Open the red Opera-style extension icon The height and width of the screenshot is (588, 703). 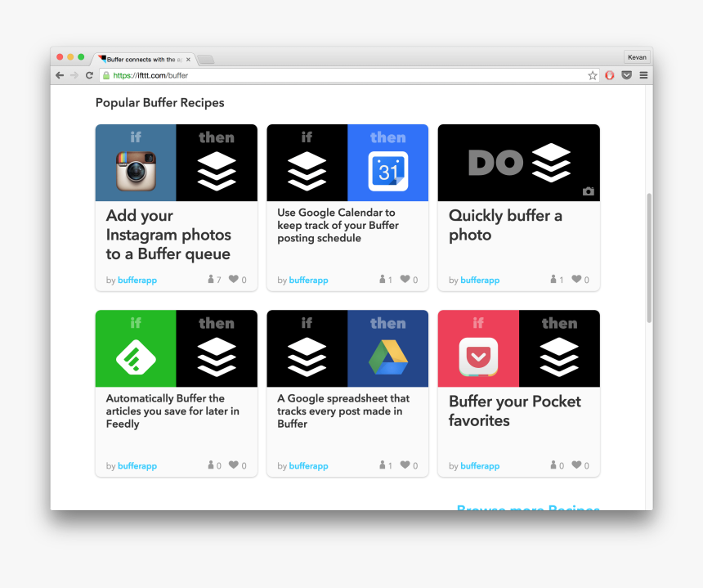coord(609,75)
